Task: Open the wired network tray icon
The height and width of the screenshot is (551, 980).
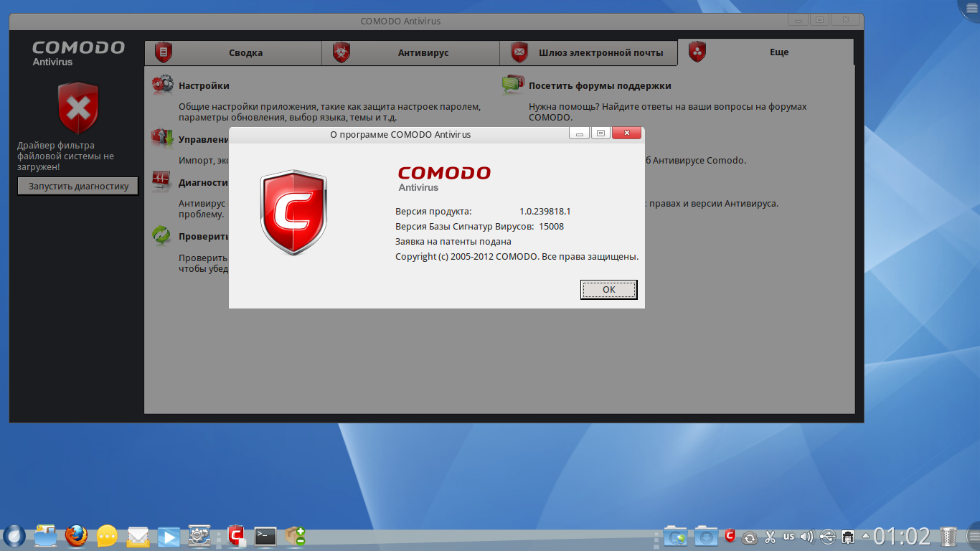Action: coord(847,536)
